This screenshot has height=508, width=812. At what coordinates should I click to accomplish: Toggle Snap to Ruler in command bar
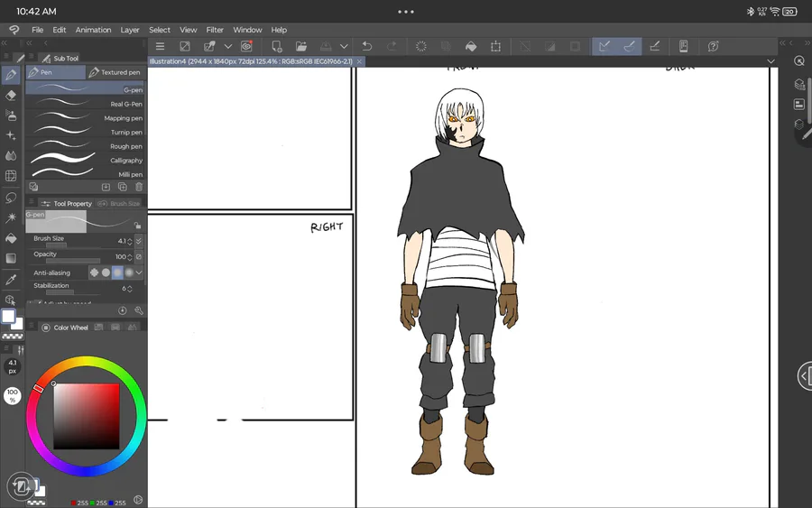click(604, 47)
